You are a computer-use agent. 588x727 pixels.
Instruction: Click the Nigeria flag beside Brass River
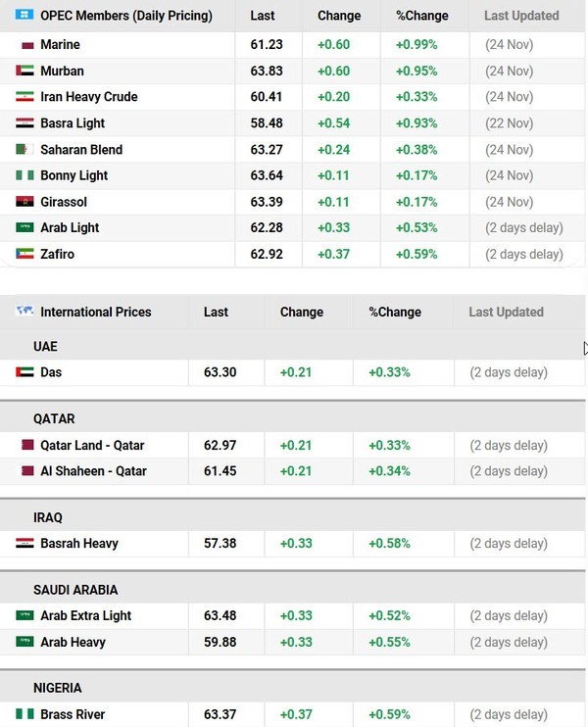(x=25, y=714)
